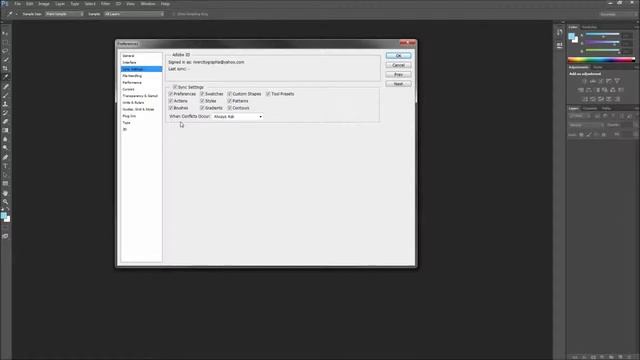Click the red channel slider in Color panel
This screenshot has width=640, height=360.
pyautogui.click(x=602, y=34)
